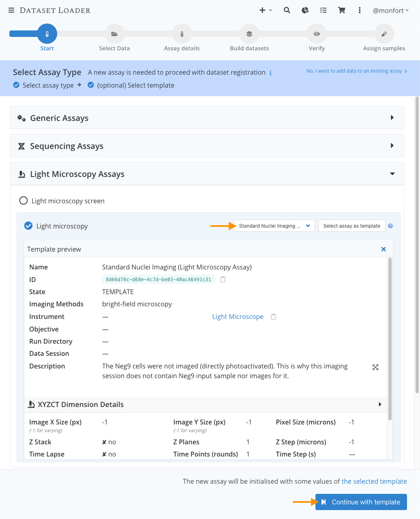Close the Template preview panel
The image size is (420, 519).
[x=384, y=249]
